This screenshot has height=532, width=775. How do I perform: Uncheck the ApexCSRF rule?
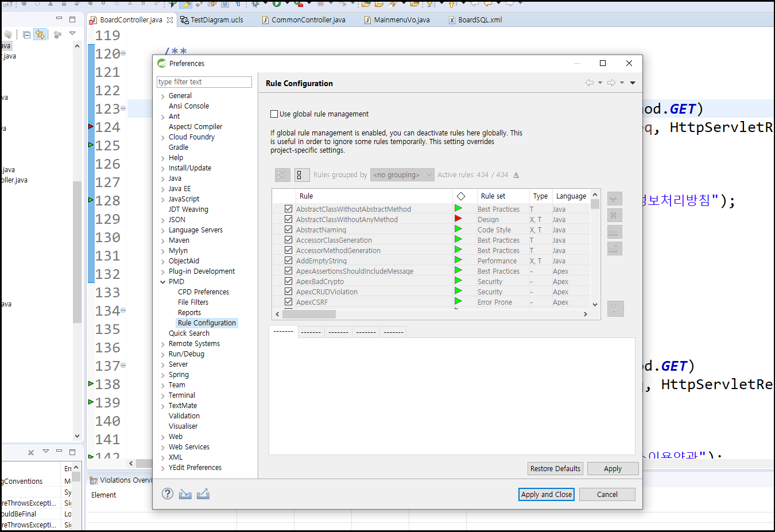288,302
